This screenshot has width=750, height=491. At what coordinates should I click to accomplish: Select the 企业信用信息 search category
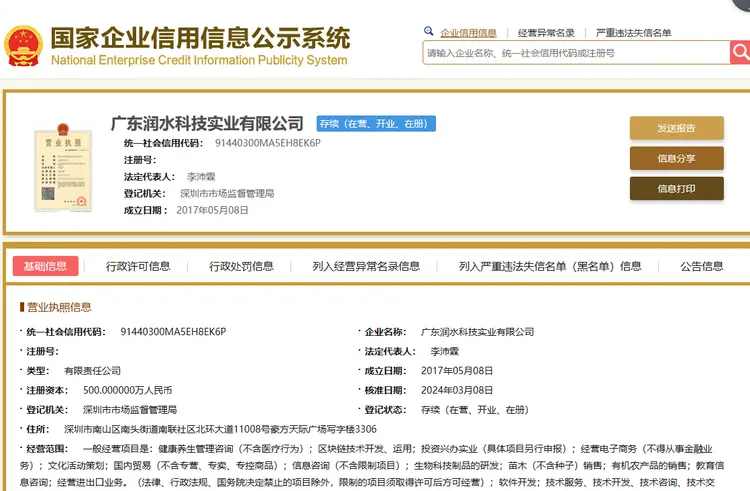coord(468,33)
